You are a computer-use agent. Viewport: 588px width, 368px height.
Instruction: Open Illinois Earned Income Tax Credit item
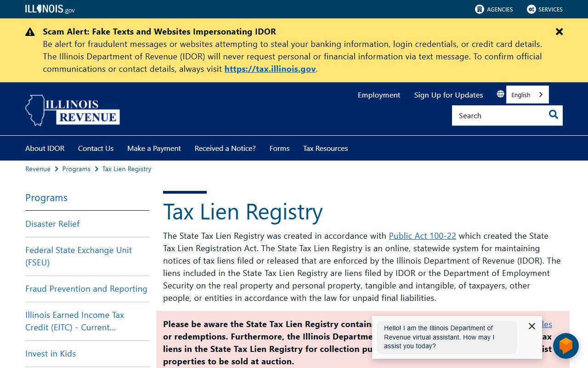[74, 321]
